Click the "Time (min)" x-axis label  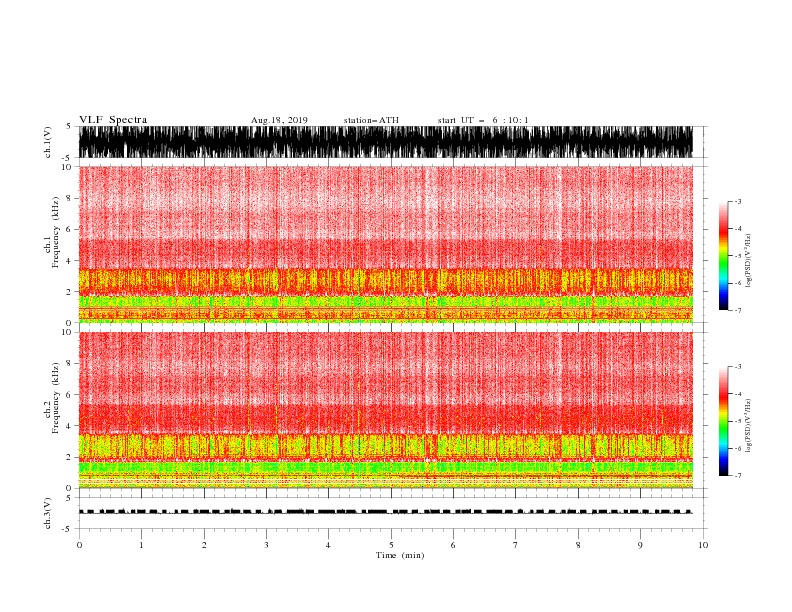click(400, 555)
